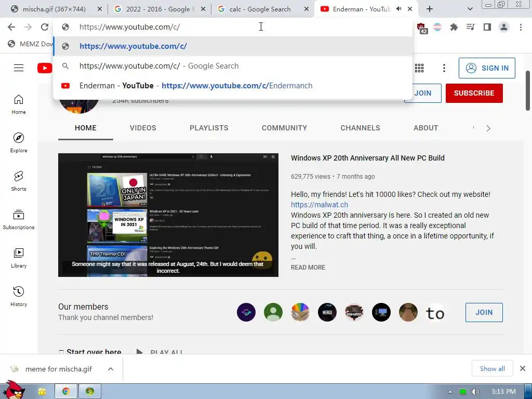Click the SIGN IN button
532x399 pixels.
[x=487, y=68]
